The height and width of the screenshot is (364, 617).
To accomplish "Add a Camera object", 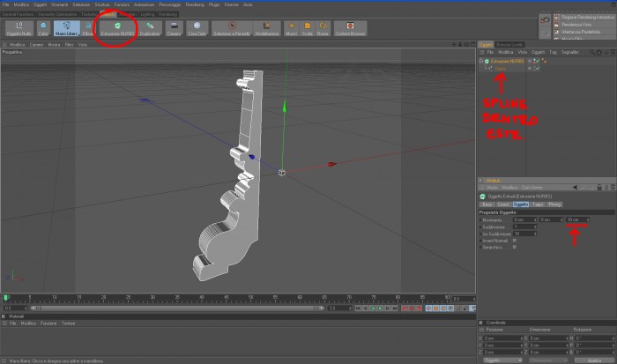I will click(x=174, y=28).
